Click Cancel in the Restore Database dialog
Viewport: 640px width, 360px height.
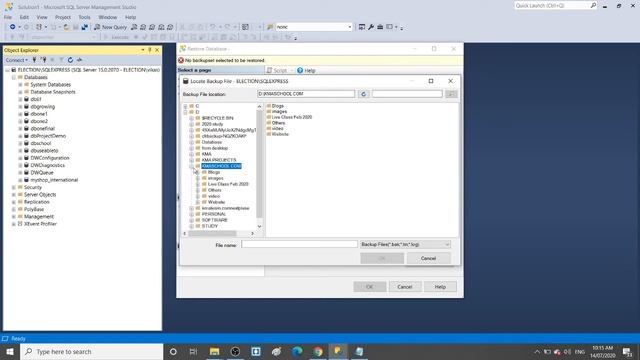point(404,287)
